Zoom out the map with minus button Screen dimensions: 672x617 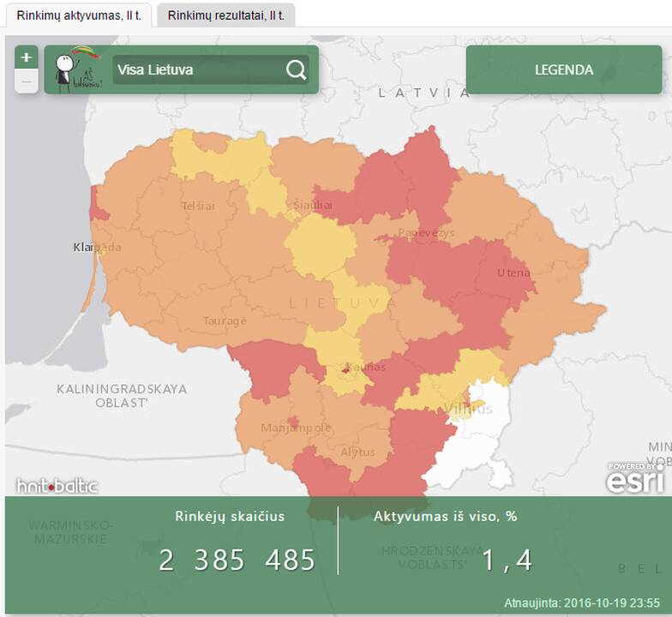(27, 81)
